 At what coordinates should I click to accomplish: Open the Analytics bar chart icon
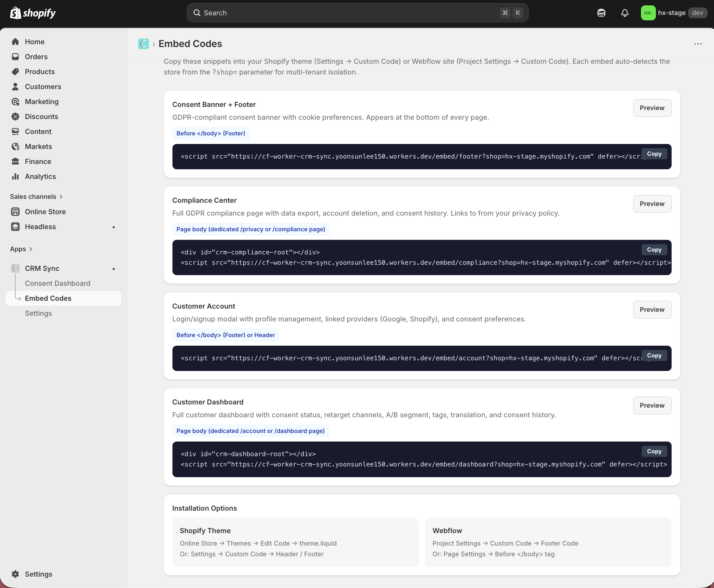point(15,176)
